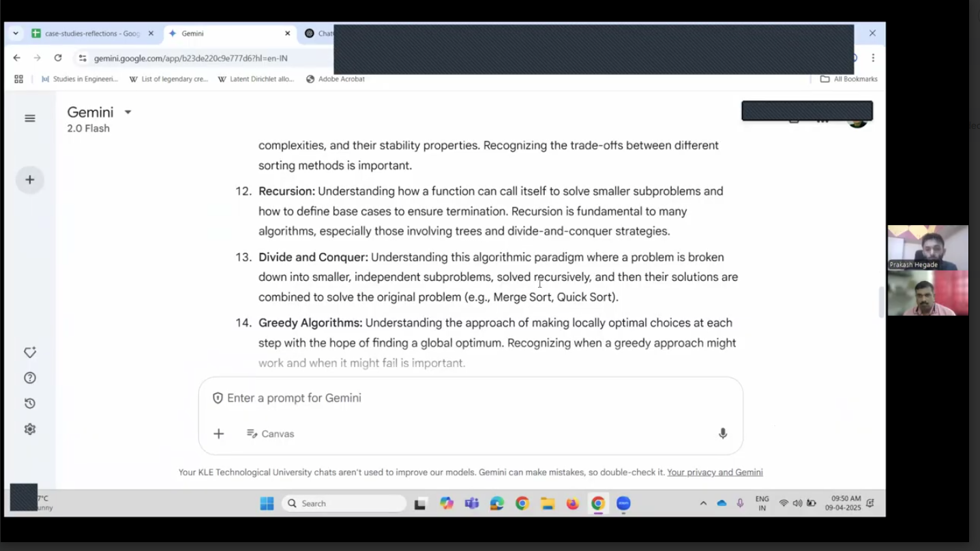Image resolution: width=980 pixels, height=551 pixels.
Task: Expand hidden system tray icons chevron
Action: 703,503
